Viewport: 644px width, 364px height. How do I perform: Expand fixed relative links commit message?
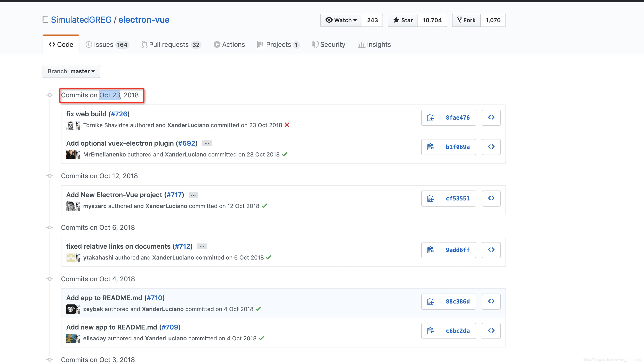(x=202, y=247)
